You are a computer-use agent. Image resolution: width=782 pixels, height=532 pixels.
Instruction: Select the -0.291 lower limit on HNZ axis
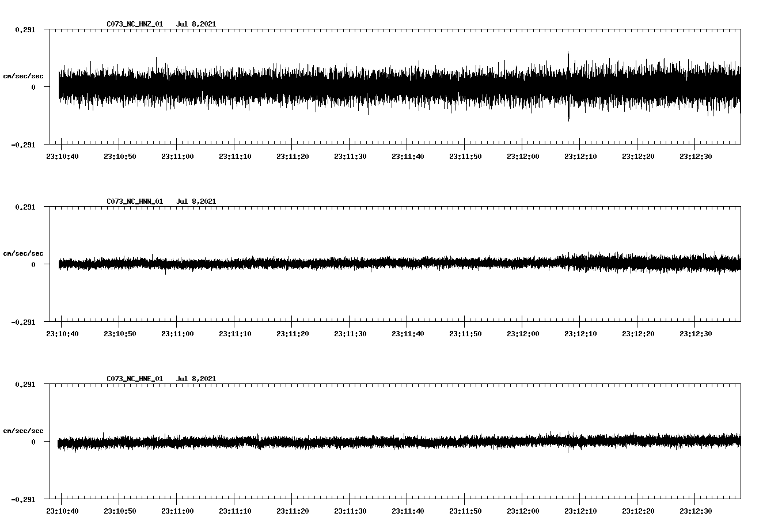pyautogui.click(x=23, y=145)
